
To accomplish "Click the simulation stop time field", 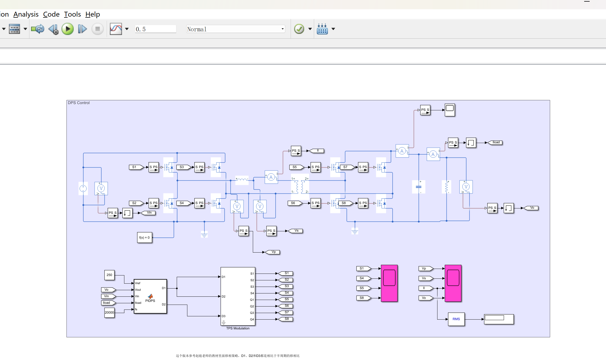I will [155, 29].
